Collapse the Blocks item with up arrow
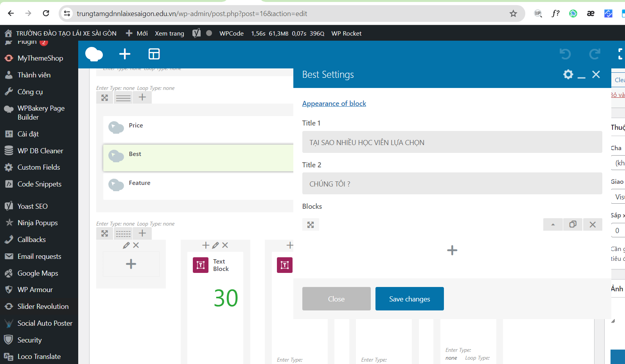 (553, 224)
